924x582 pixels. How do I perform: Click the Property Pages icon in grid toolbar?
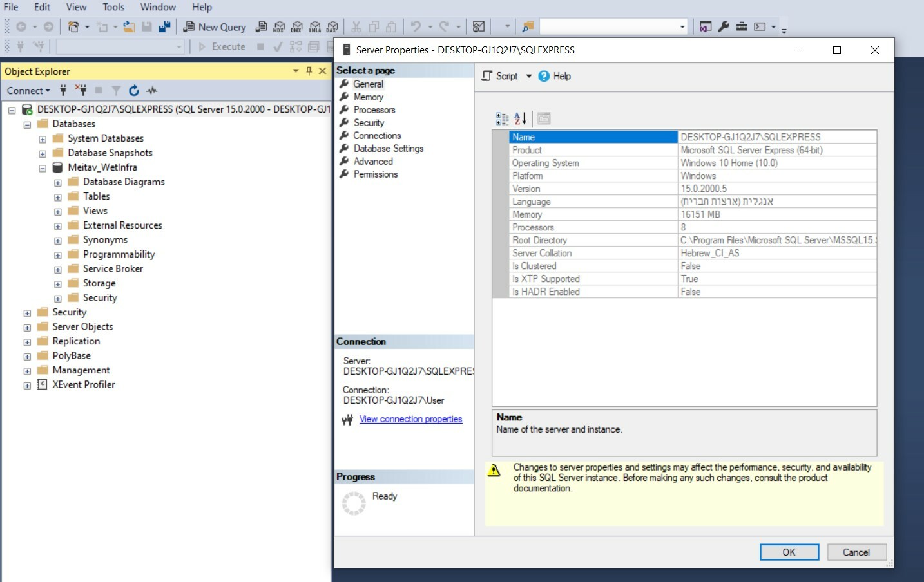[544, 118]
